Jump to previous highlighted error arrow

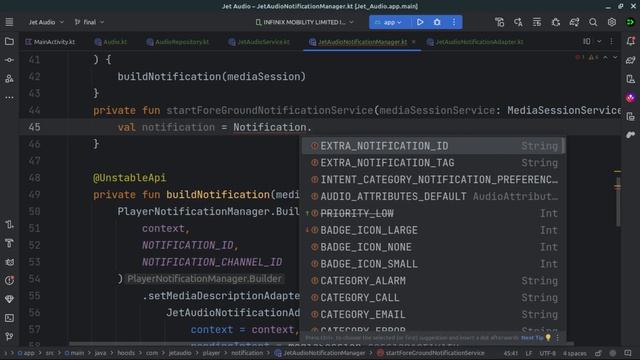(x=605, y=58)
